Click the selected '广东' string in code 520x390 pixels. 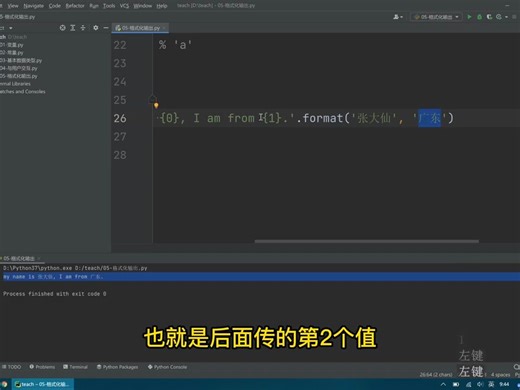click(x=430, y=118)
